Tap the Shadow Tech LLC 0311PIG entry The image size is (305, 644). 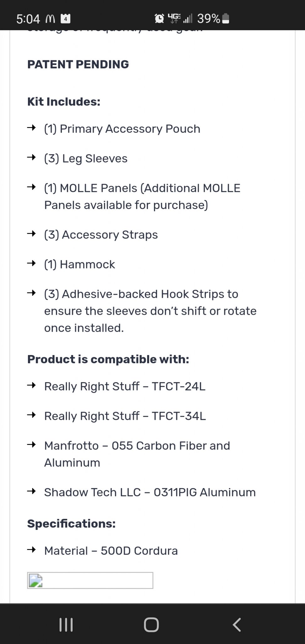coord(150,492)
